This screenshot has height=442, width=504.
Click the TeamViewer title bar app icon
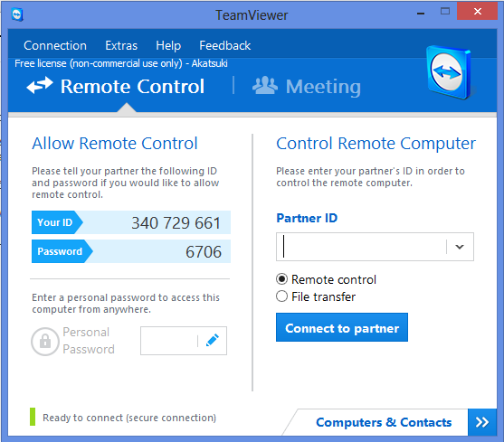(17, 14)
